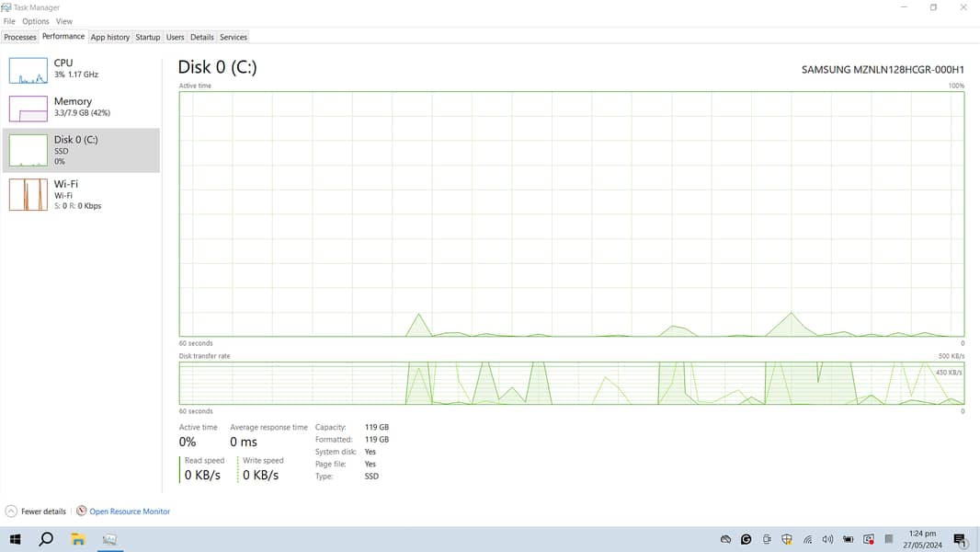This screenshot has width=980, height=552.
Task: Launch File Explorer from taskbar
Action: point(78,540)
